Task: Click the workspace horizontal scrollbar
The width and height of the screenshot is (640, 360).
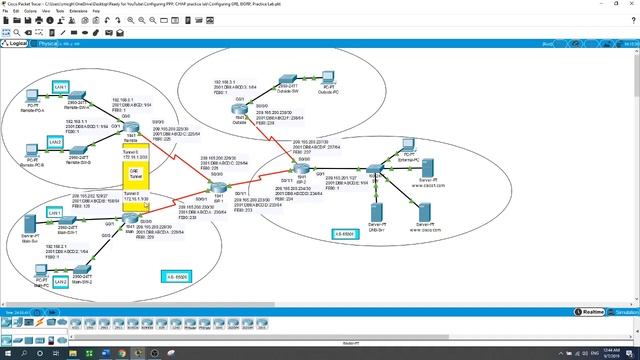Action: [140, 304]
